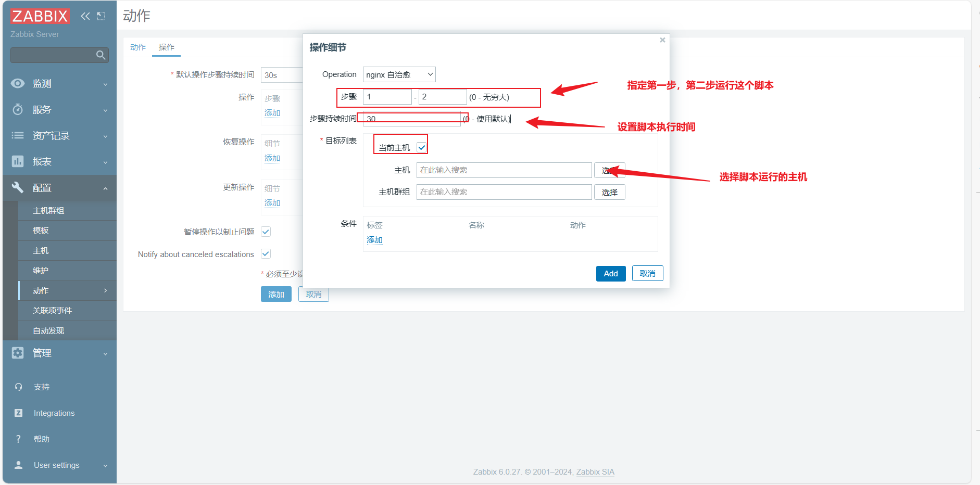This screenshot has height=485, width=980.
Task: Toggle the 当前主机 checkbox
Action: 422,148
